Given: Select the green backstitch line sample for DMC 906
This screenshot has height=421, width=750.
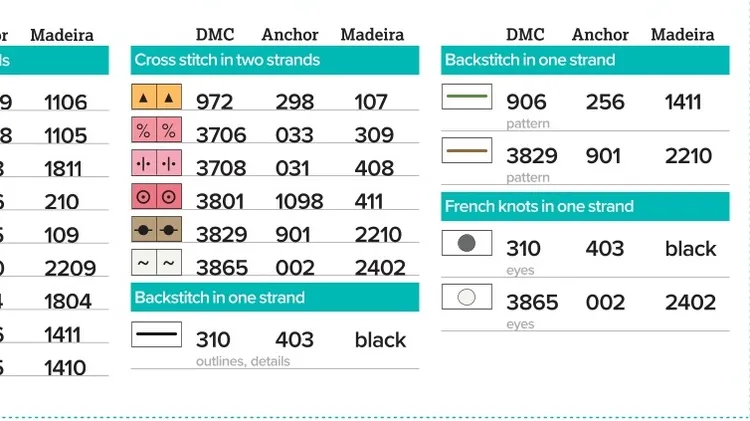Looking at the screenshot, I should pyautogui.click(x=467, y=96).
